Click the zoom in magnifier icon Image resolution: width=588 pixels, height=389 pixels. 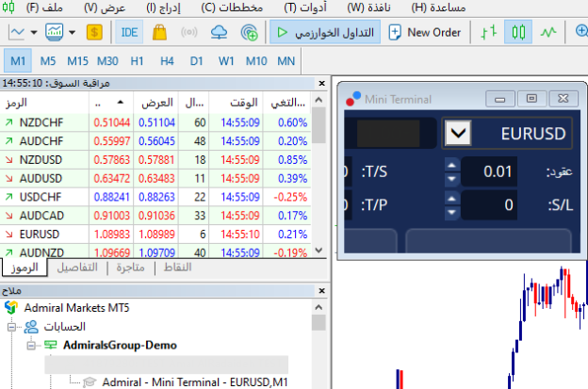tap(581, 32)
